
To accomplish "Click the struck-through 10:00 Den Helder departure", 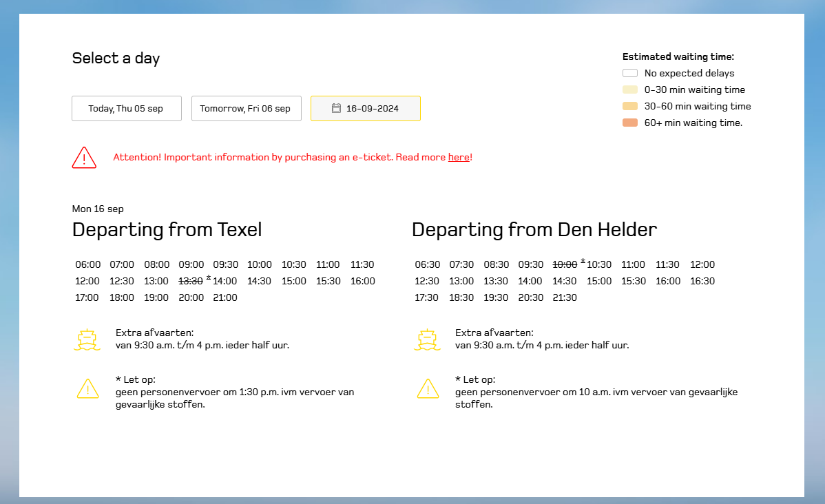I will click(565, 264).
